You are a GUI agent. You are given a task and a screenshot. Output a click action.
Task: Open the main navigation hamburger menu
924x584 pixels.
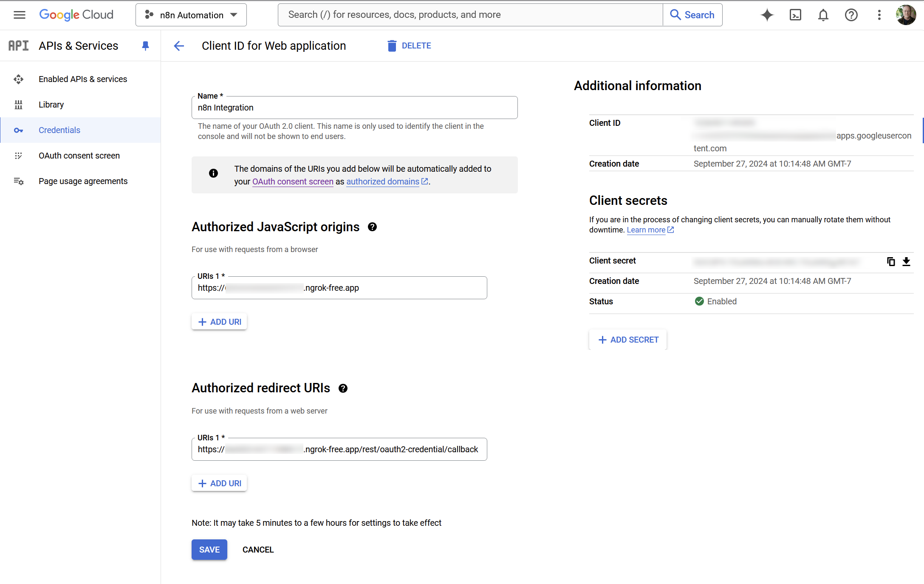[x=20, y=15]
